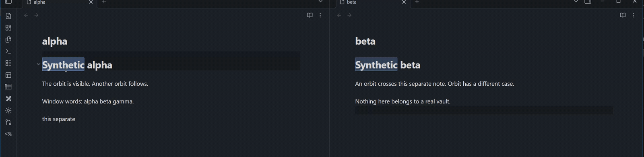Click the Templater <% ribbon icon
This screenshot has height=157, width=644.
point(8,134)
